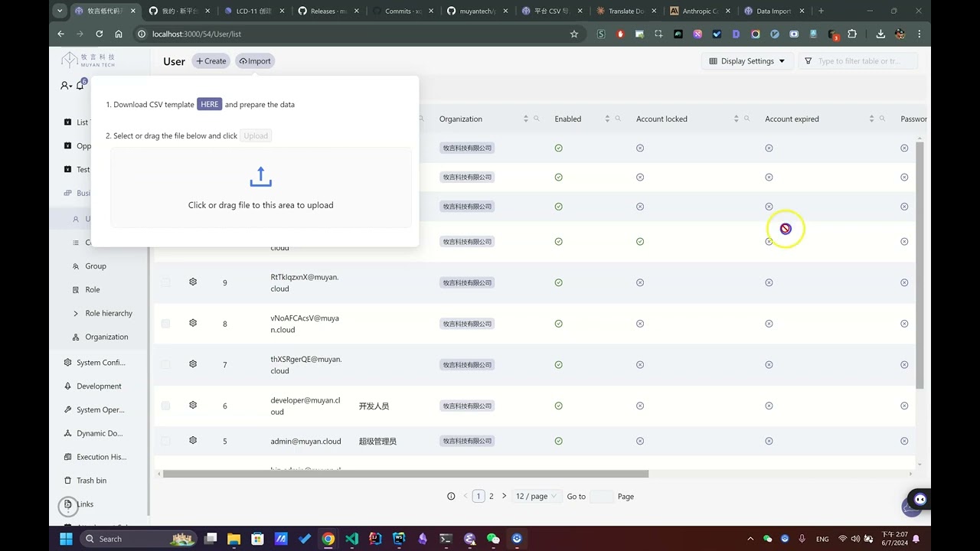The width and height of the screenshot is (980, 551).
Task: Click the Go to page number field
Action: pyautogui.click(x=602, y=496)
